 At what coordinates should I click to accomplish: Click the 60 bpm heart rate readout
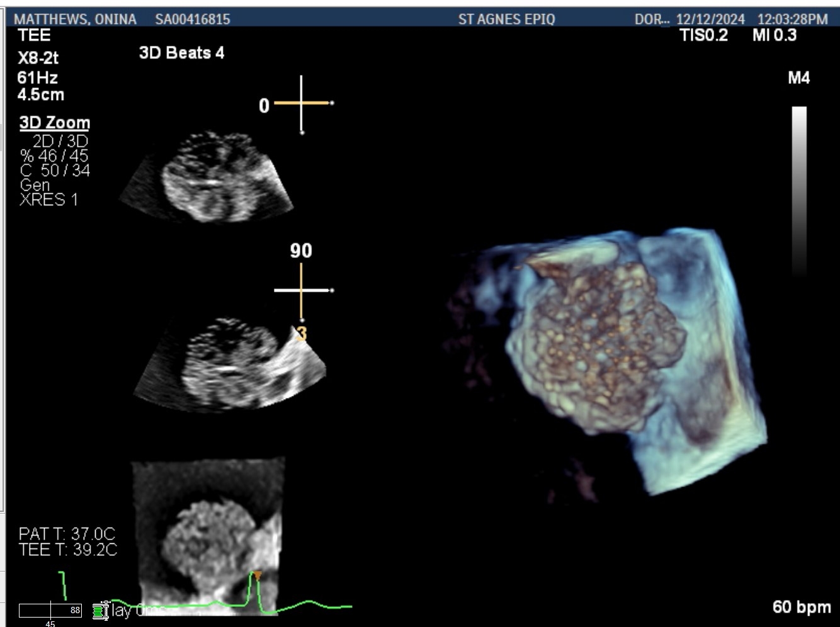point(801,607)
